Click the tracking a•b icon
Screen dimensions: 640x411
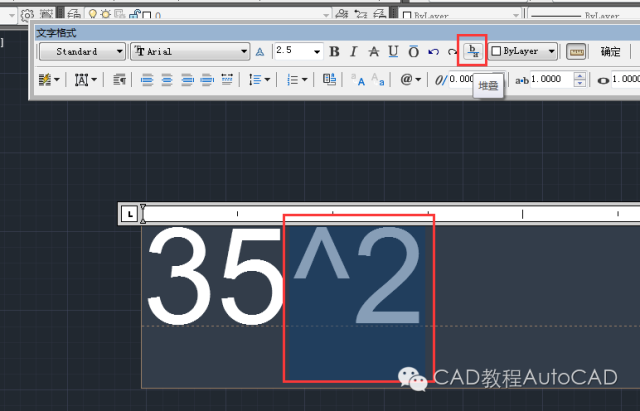(x=522, y=80)
